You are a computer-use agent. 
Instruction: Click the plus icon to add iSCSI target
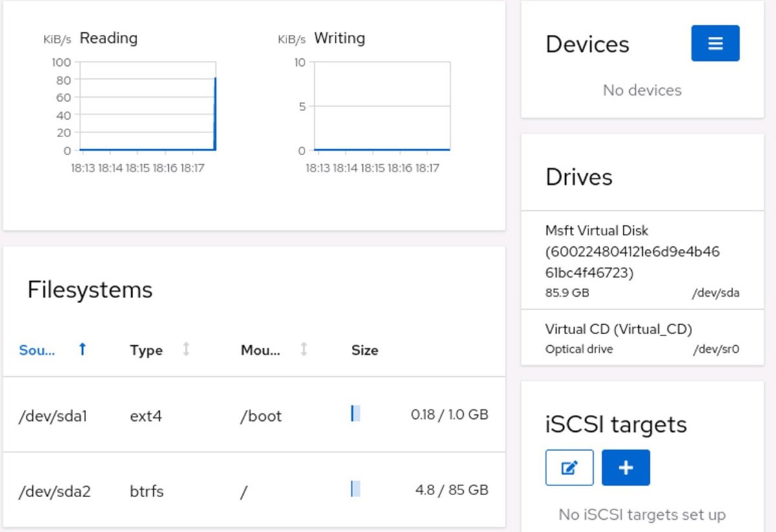pos(625,467)
